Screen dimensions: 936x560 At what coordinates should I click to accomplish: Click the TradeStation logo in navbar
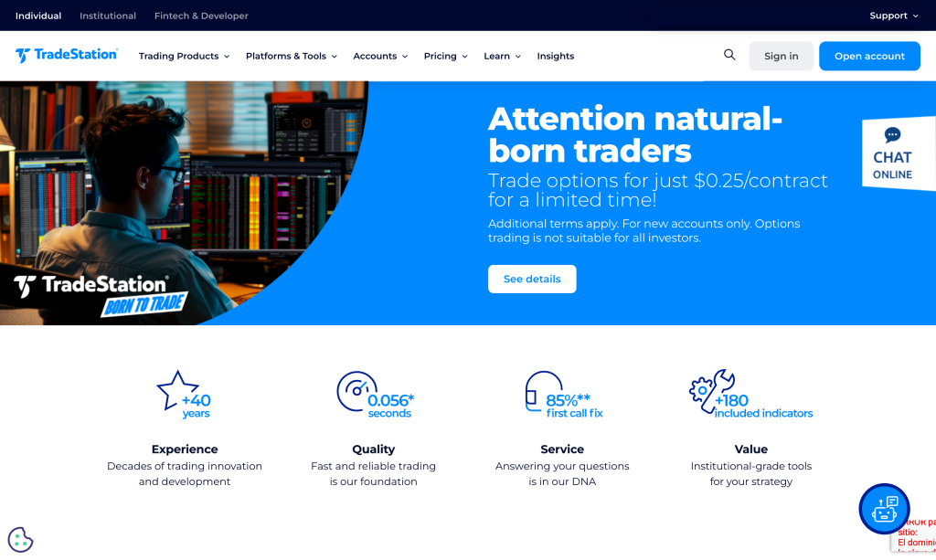pos(67,55)
